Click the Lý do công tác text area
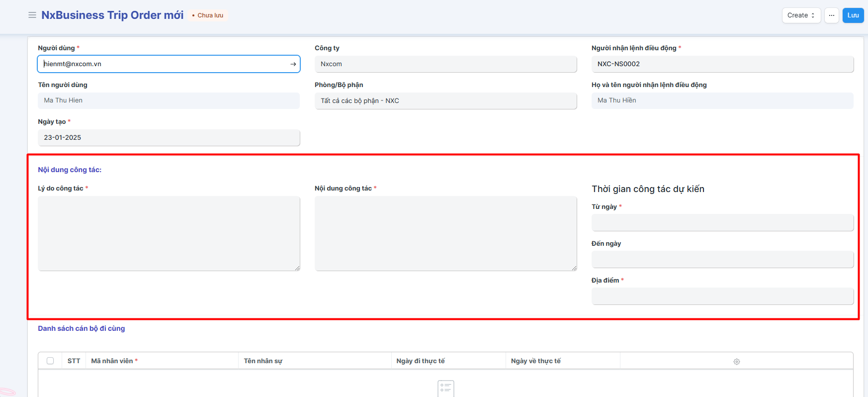This screenshot has width=868, height=397. (169, 233)
